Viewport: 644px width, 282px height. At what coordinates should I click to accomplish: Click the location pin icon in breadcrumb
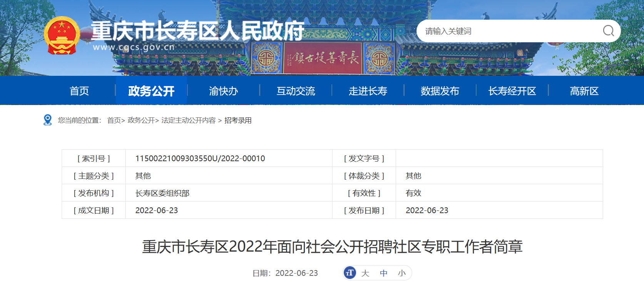pyautogui.click(x=48, y=120)
